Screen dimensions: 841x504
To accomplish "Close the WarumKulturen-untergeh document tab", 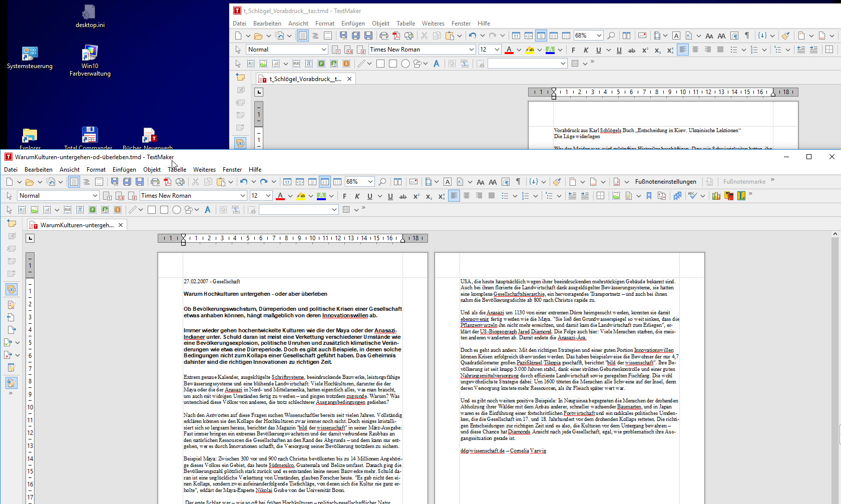I will click(x=121, y=225).
